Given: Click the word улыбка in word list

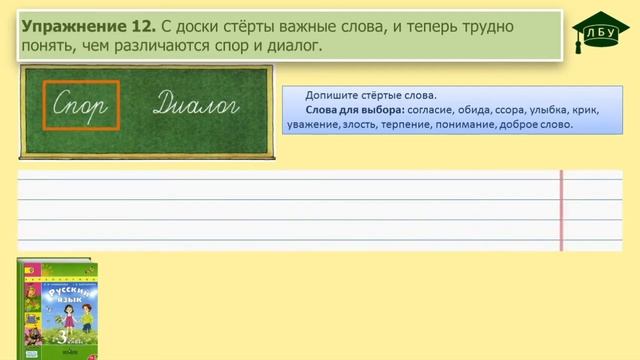Looking at the screenshot, I should (548, 110).
